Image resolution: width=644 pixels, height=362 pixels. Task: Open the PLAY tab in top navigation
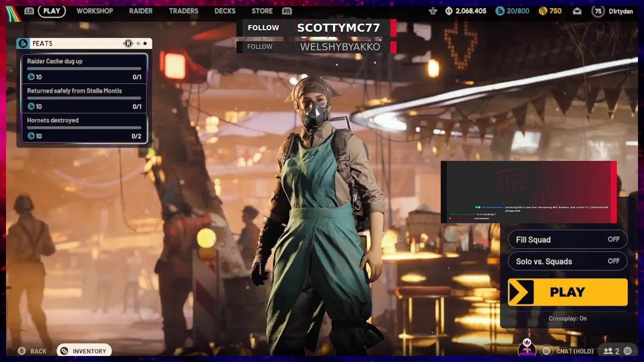tap(52, 11)
